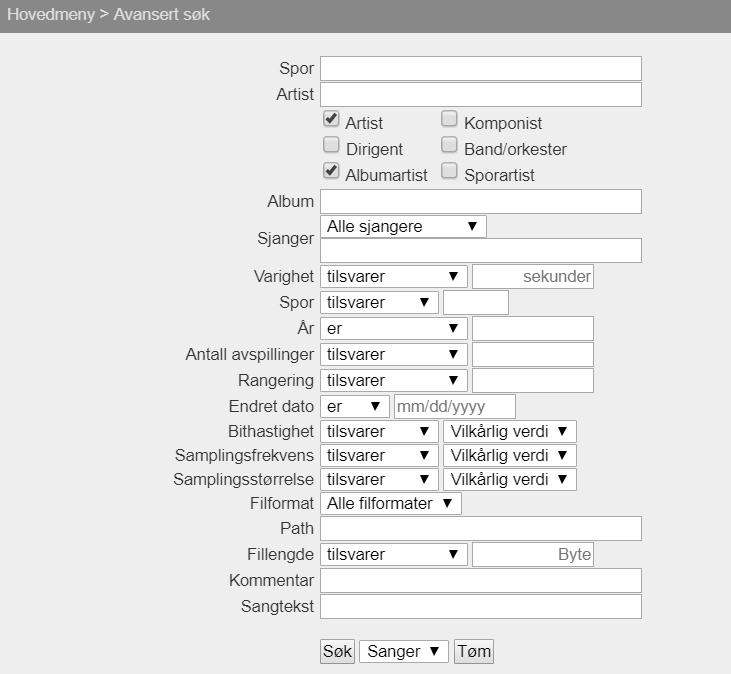Open the Alle sjangere dropdown
This screenshot has width=731, height=674.
click(403, 226)
